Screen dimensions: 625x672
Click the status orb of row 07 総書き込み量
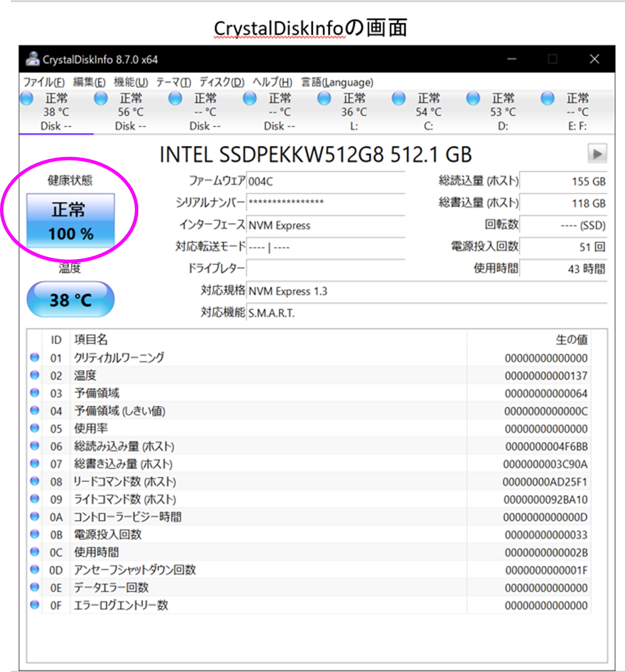coord(35,464)
